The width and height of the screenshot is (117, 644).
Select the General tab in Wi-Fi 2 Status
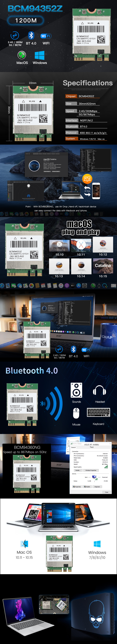point(73,447)
